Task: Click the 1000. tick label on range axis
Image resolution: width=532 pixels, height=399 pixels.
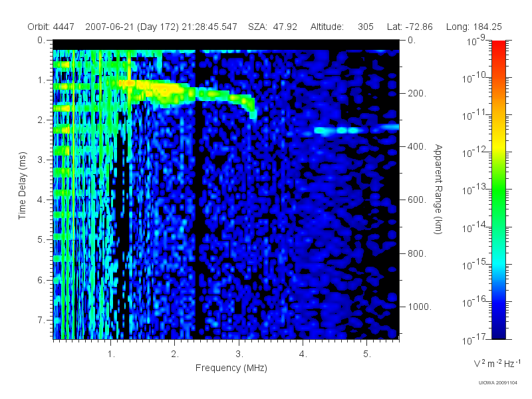Action: (x=420, y=307)
